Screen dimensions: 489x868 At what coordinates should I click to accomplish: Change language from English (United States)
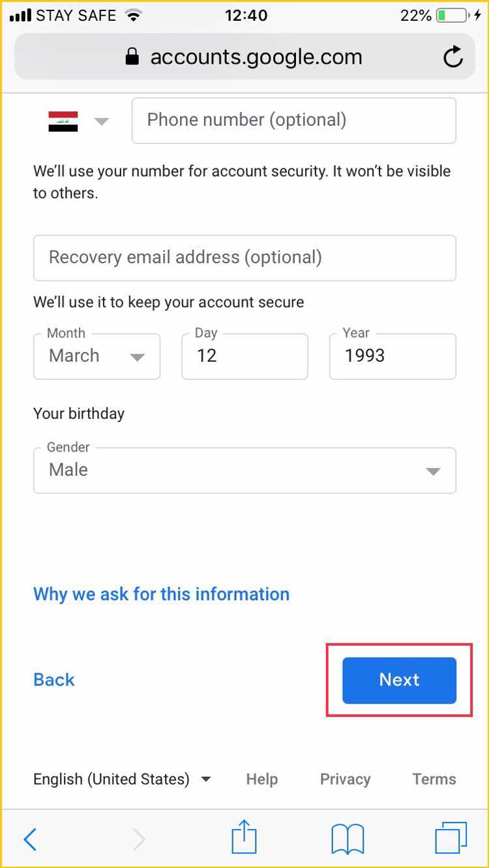point(123,779)
